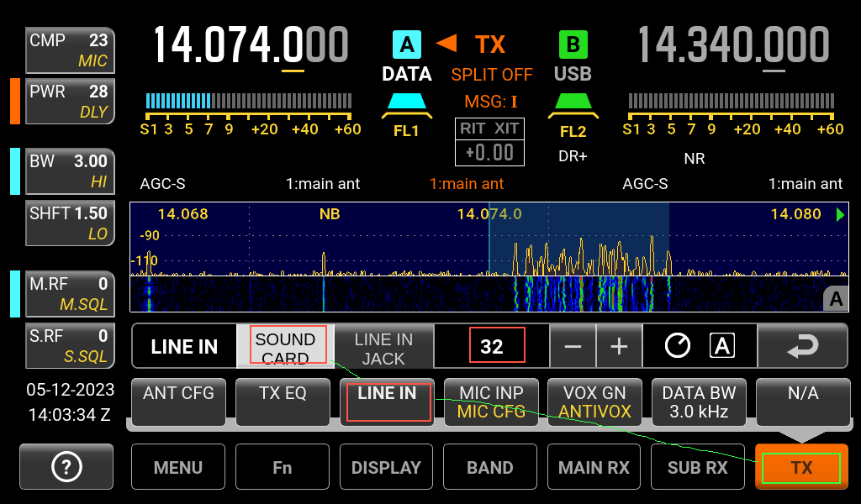This screenshot has width=861, height=504.
Task: Open the help question mark icon
Action: [66, 467]
